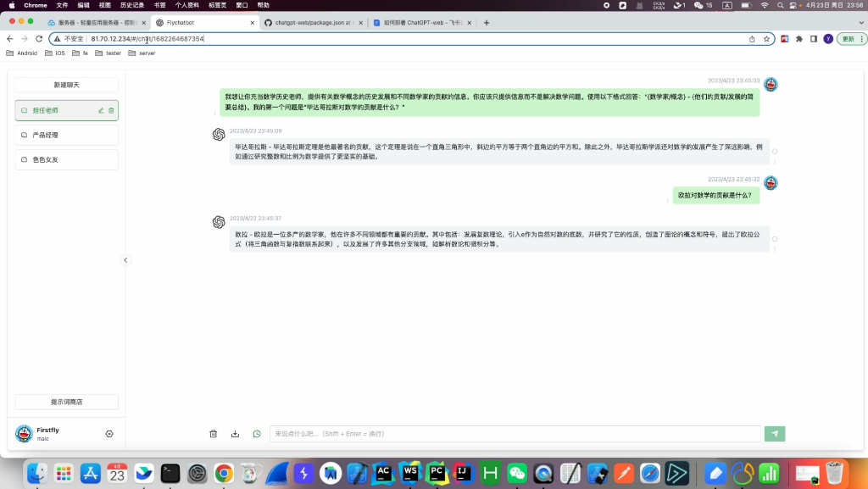
Task: Click the chat message input field
Action: pyautogui.click(x=509, y=433)
